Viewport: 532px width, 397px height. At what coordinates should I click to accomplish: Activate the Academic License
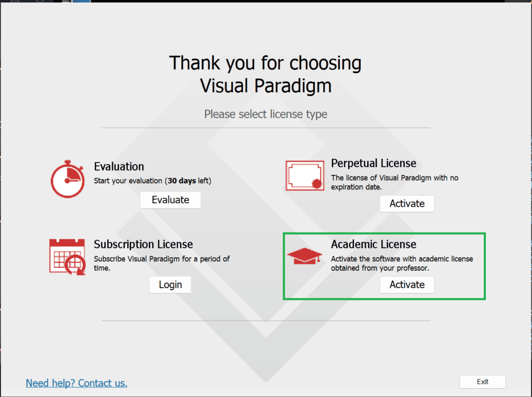pyautogui.click(x=407, y=285)
